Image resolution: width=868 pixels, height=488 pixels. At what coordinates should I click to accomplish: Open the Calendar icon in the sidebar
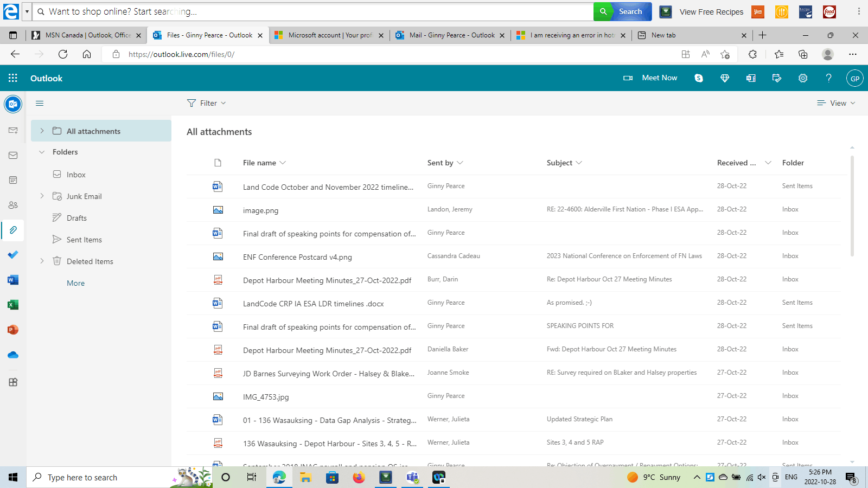tap(13, 179)
